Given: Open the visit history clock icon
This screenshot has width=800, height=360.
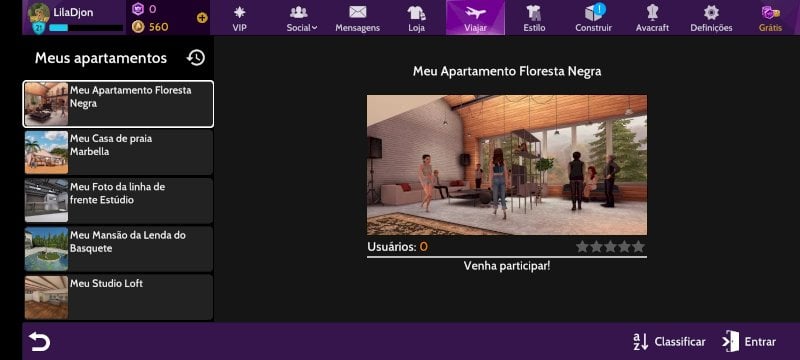Looking at the screenshot, I should [x=196, y=58].
